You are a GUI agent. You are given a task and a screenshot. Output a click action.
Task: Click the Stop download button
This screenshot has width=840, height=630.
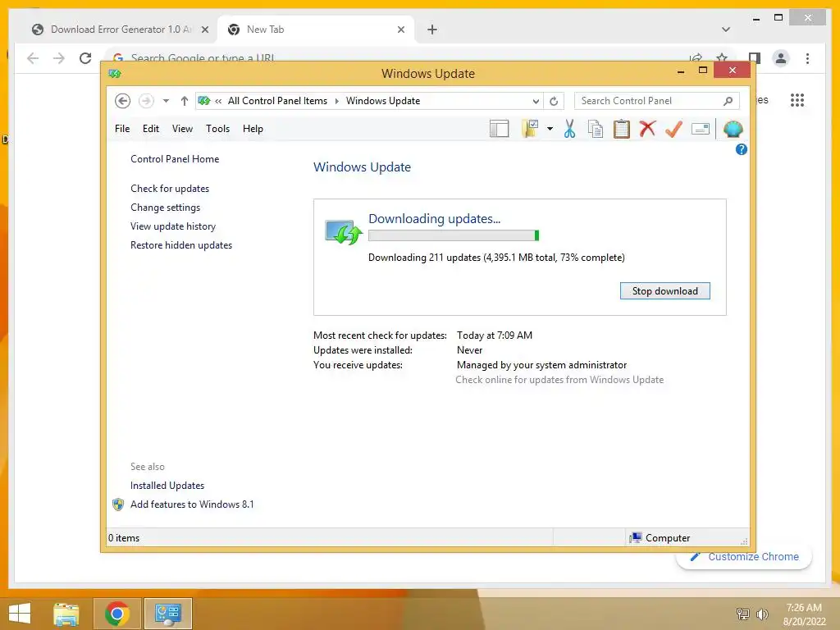tap(664, 291)
